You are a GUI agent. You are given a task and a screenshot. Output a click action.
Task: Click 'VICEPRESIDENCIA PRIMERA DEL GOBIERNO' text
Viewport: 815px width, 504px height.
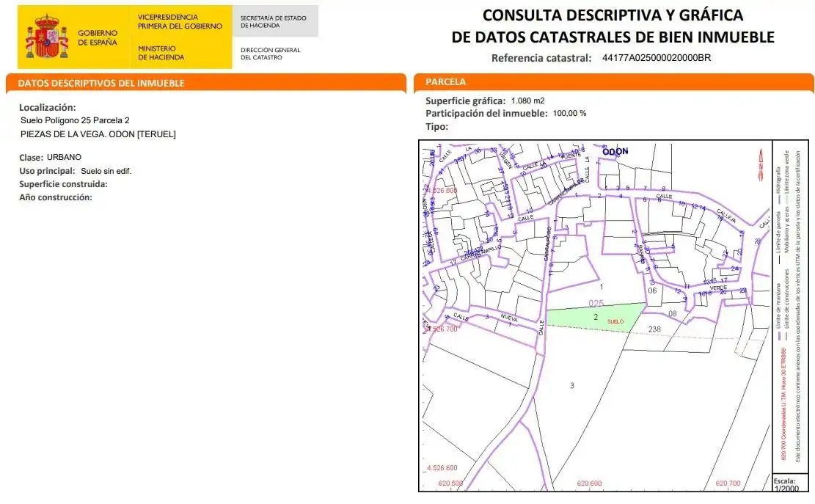click(180, 21)
